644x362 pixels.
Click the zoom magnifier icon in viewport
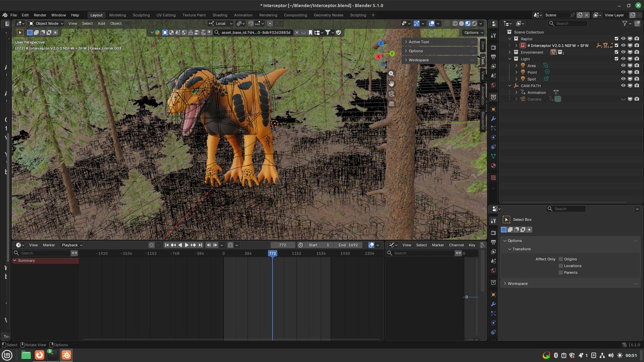(x=391, y=74)
